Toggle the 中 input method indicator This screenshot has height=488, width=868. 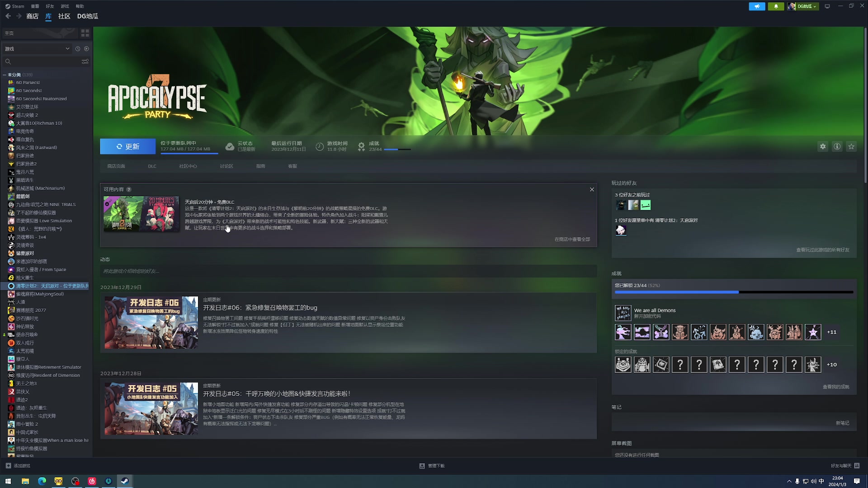[x=821, y=481]
